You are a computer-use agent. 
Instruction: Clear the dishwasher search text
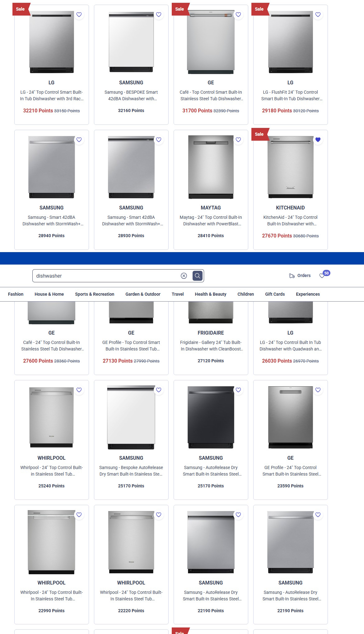[x=184, y=276]
